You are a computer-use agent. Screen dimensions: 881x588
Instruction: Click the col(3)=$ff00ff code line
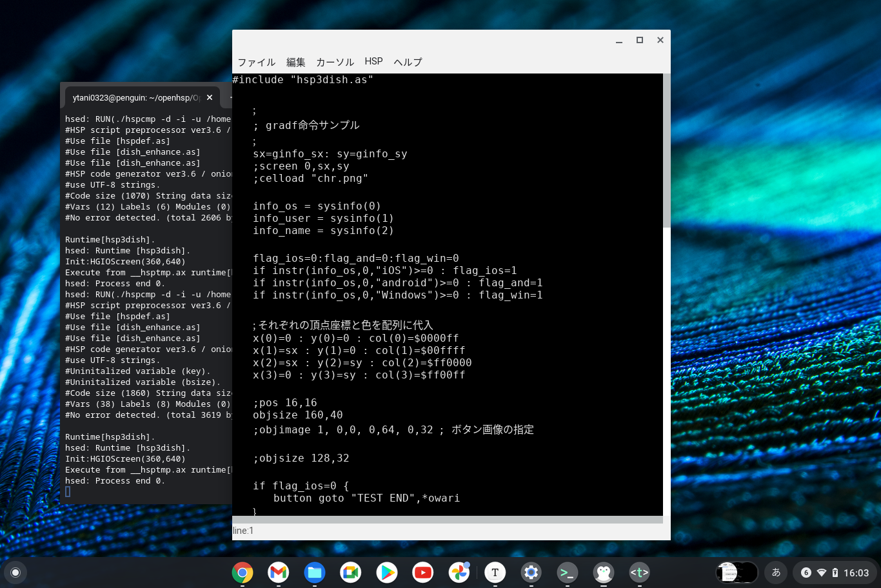tap(359, 375)
